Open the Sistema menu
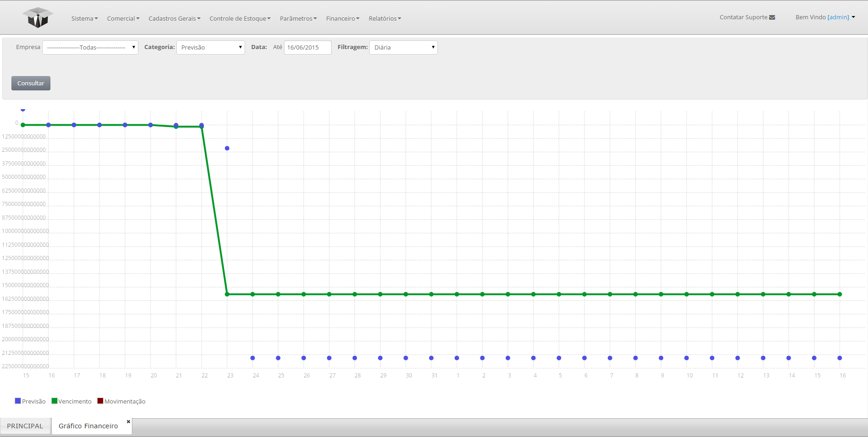 tap(84, 18)
